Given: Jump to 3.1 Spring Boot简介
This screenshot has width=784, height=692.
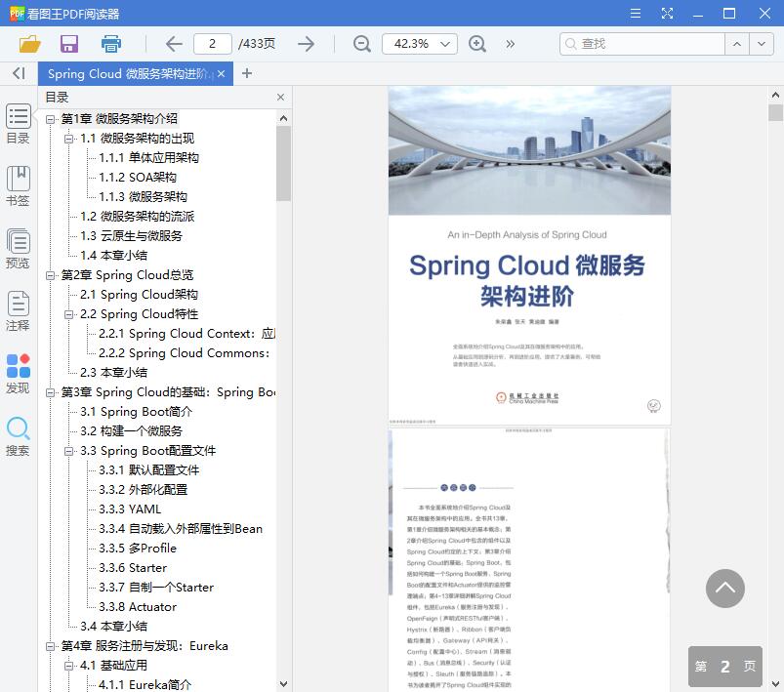Looking at the screenshot, I should (136, 411).
